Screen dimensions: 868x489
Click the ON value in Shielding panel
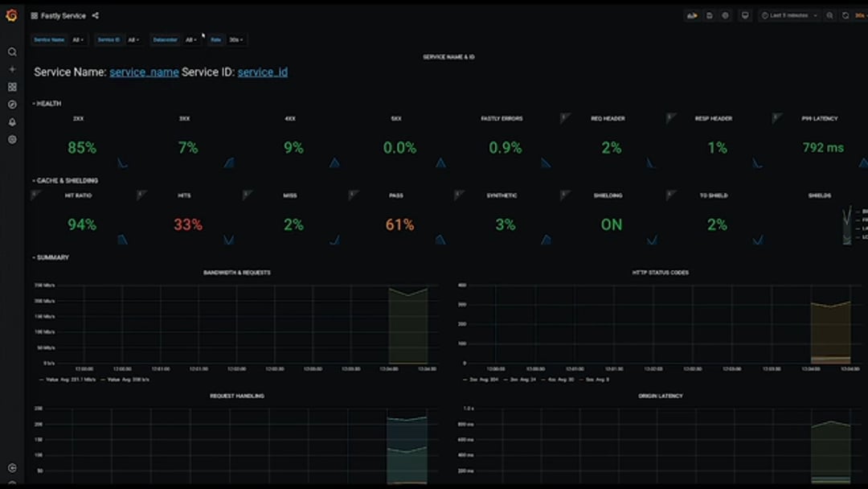tap(612, 225)
